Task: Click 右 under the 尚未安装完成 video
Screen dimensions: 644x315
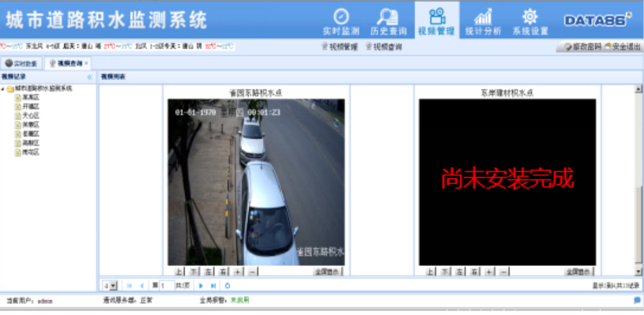Action: (x=474, y=272)
